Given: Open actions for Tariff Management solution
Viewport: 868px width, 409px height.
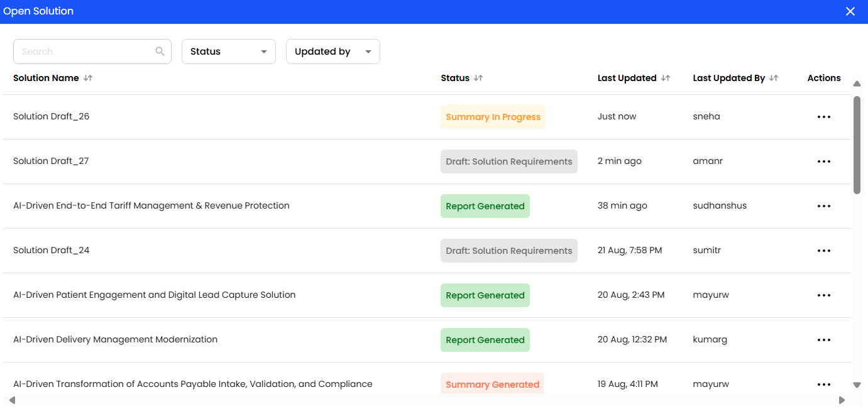Looking at the screenshot, I should (823, 206).
